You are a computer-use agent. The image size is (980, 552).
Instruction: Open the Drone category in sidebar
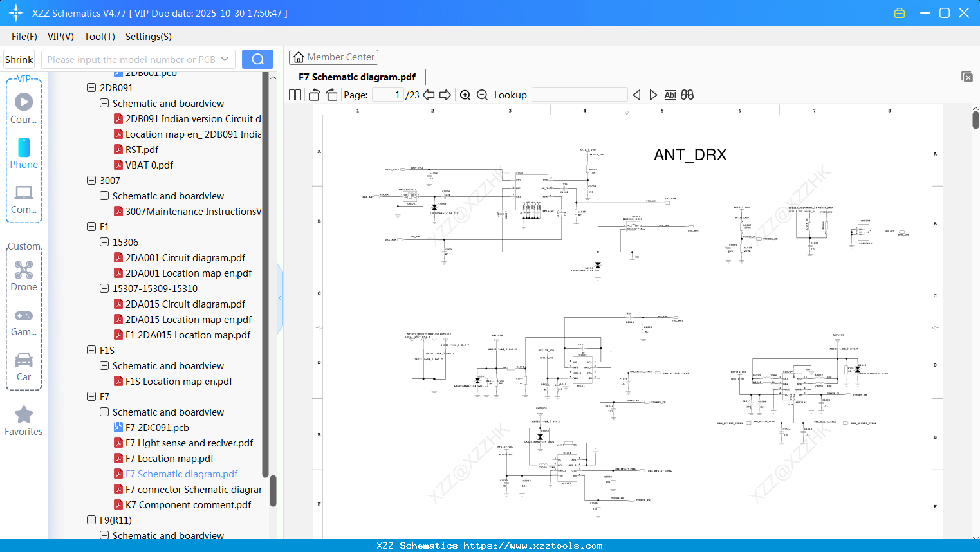coord(24,276)
